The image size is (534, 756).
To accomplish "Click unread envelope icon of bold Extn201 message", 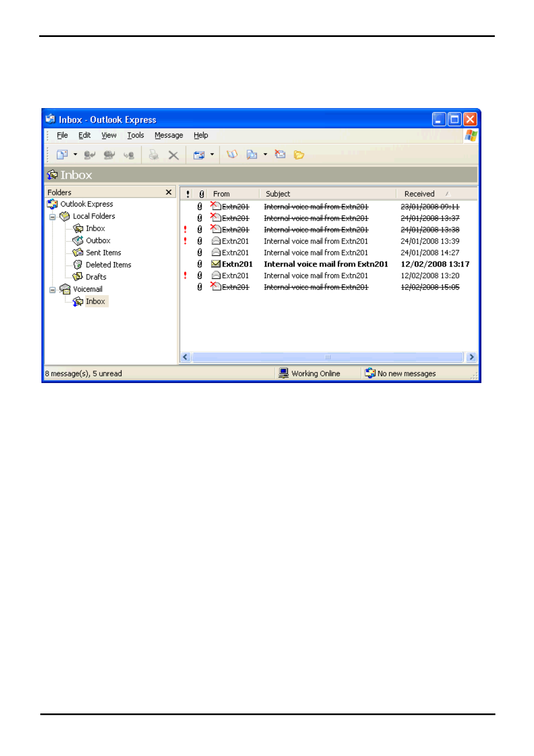I will pos(216,264).
